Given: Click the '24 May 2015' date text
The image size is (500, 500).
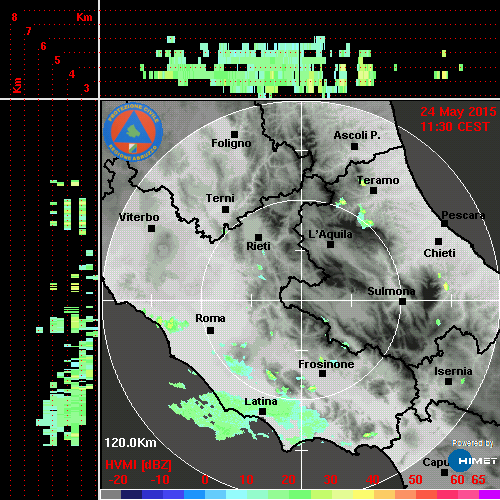Looking at the screenshot, I should pyautogui.click(x=458, y=112).
